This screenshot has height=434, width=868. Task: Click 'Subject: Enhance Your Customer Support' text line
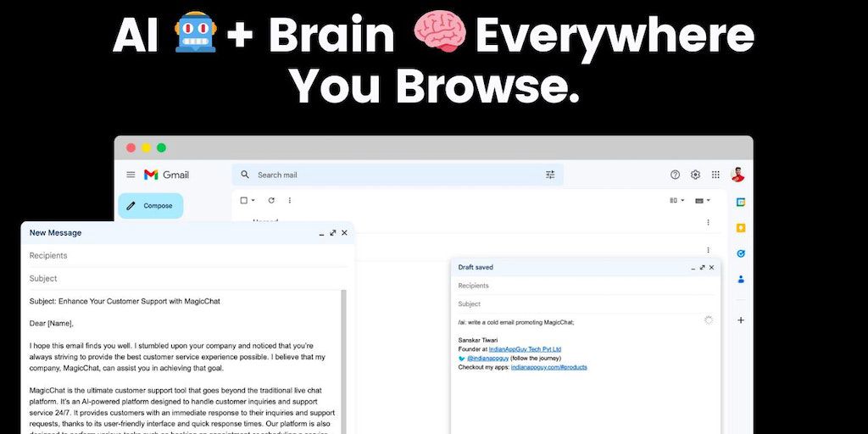[125, 302]
